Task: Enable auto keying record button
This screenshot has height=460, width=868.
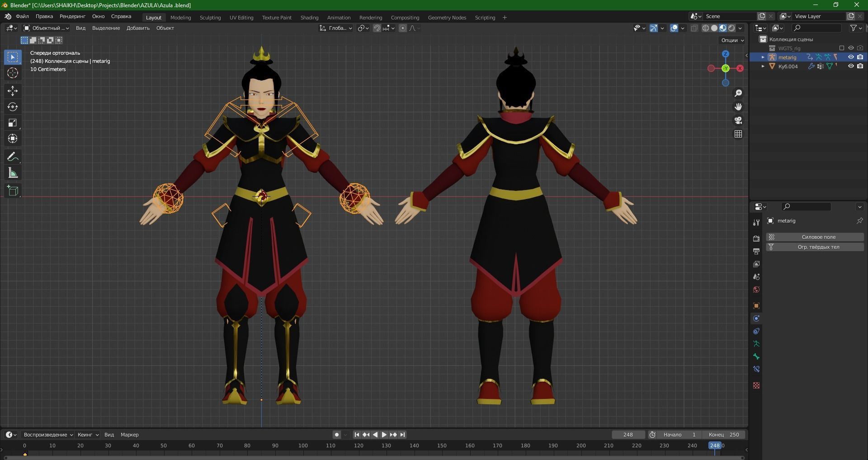Action: point(336,435)
